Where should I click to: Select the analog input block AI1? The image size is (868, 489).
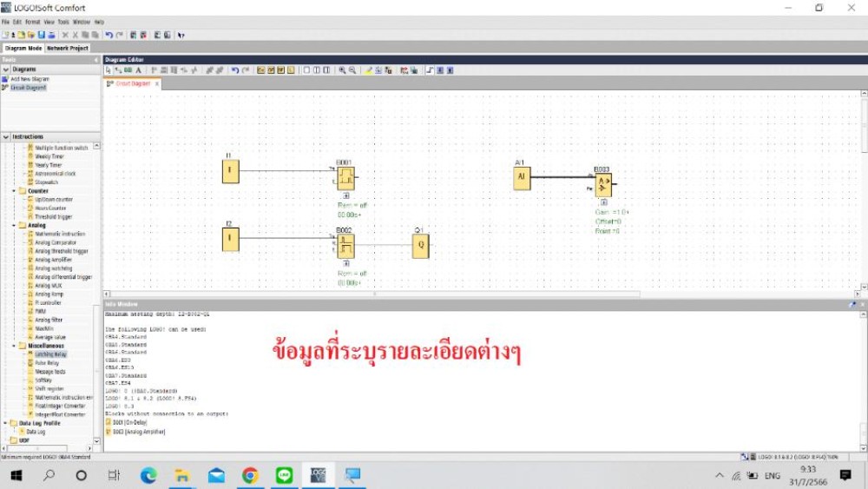click(x=522, y=178)
